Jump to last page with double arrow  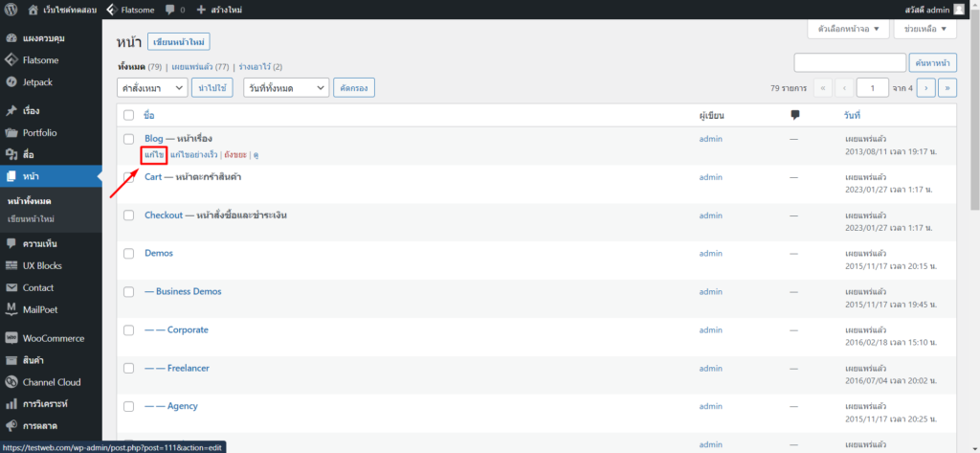[948, 88]
